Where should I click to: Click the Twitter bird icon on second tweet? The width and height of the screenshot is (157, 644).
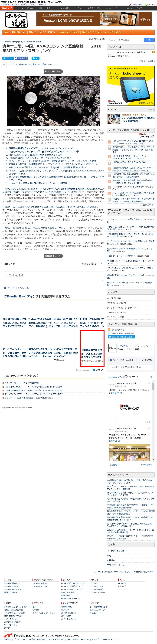pos(149,429)
